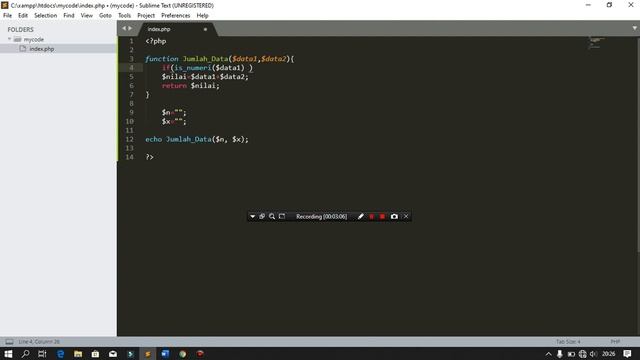Open the volume speaker tray icon

click(x=593, y=354)
